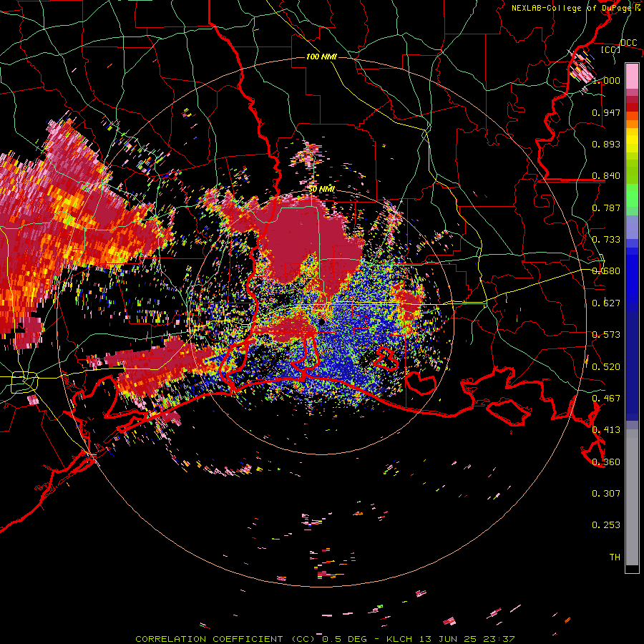Image resolution: width=644 pixels, height=644 pixels.
Task: Click the 0.680 scale label
Action: pyautogui.click(x=606, y=271)
